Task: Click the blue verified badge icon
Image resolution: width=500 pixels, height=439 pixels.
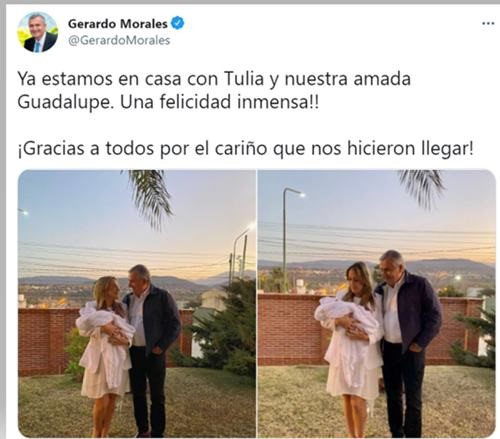Action: (x=177, y=23)
